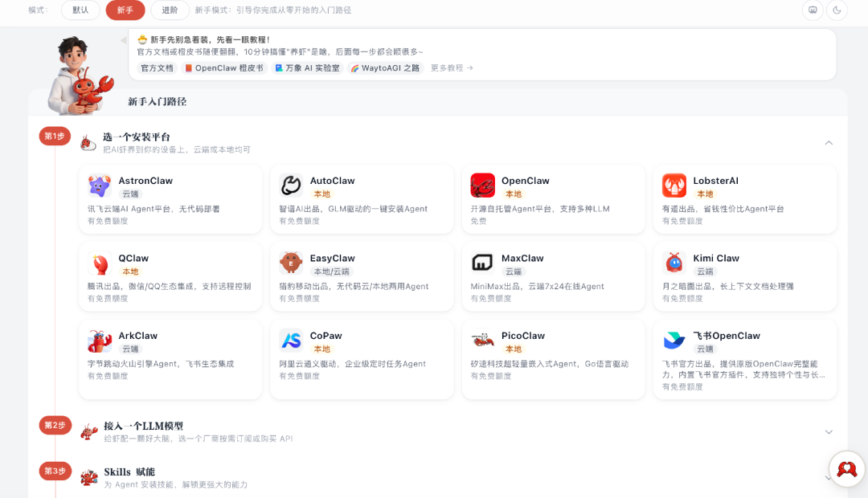Open the AutoClaw platform icon
Image resolution: width=868 pixels, height=498 pixels.
[291, 186]
